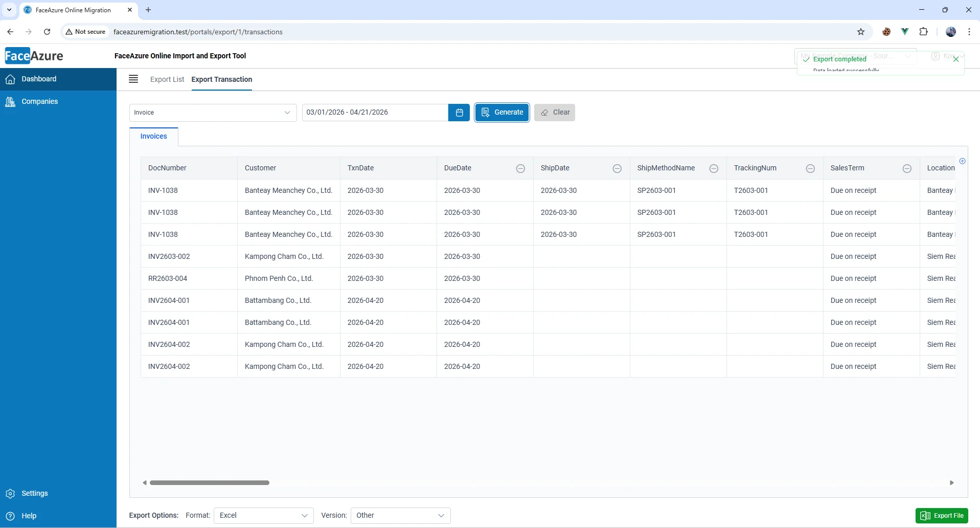980x528 pixels.
Task: Switch to the Export List tab
Action: (167, 79)
